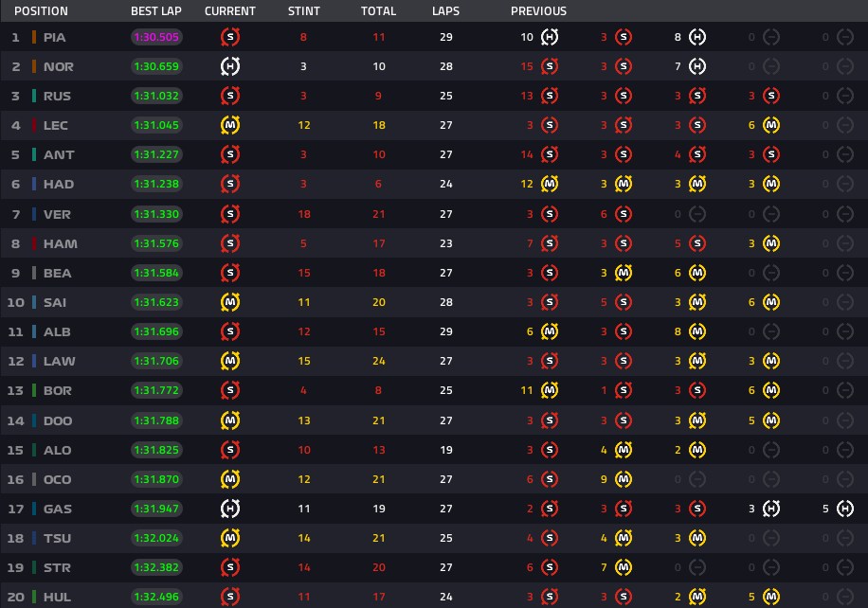This screenshot has width=868, height=608.
Task: Click OCO's previous medium tyre icon
Action: point(624,479)
